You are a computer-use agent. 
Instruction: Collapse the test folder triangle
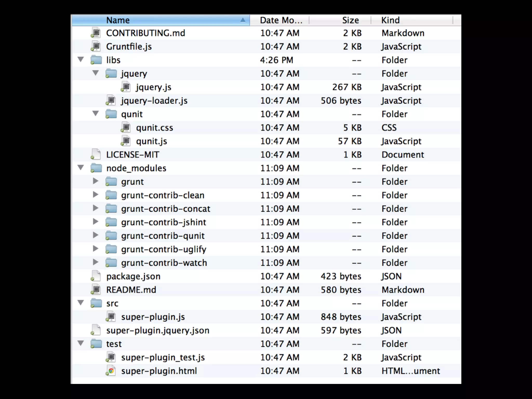pos(81,343)
